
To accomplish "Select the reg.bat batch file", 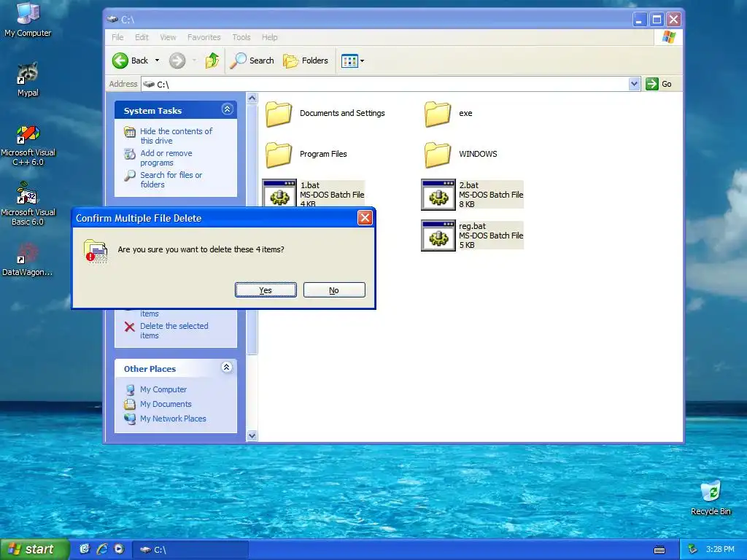I will pyautogui.click(x=473, y=236).
